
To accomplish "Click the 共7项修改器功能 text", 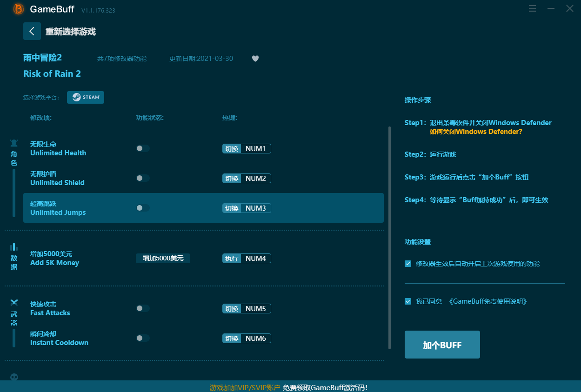I will pyautogui.click(x=122, y=59).
